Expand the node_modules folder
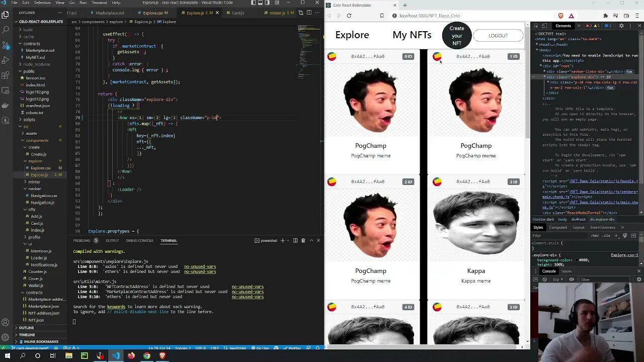644x362 pixels. (36, 64)
